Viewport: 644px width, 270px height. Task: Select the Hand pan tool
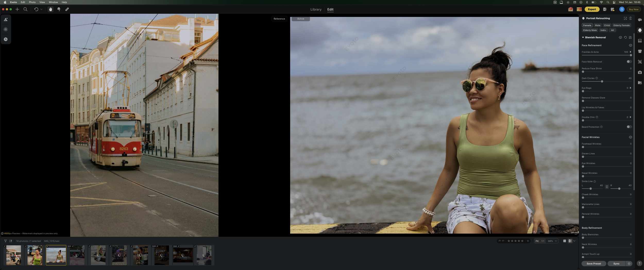click(50, 9)
